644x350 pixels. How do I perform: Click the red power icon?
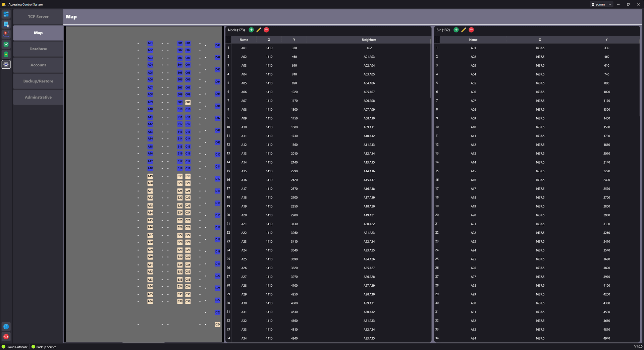6,337
